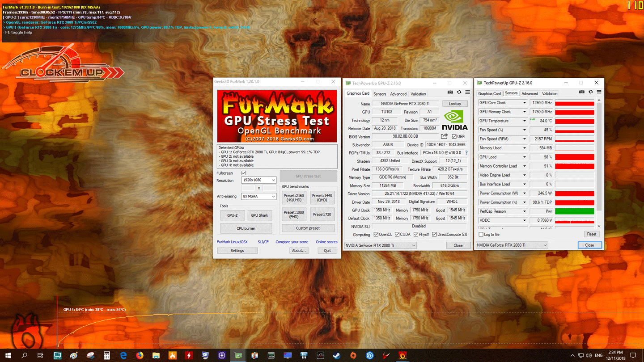Expand the GPU Core Clock sensor dropdown

(x=525, y=103)
